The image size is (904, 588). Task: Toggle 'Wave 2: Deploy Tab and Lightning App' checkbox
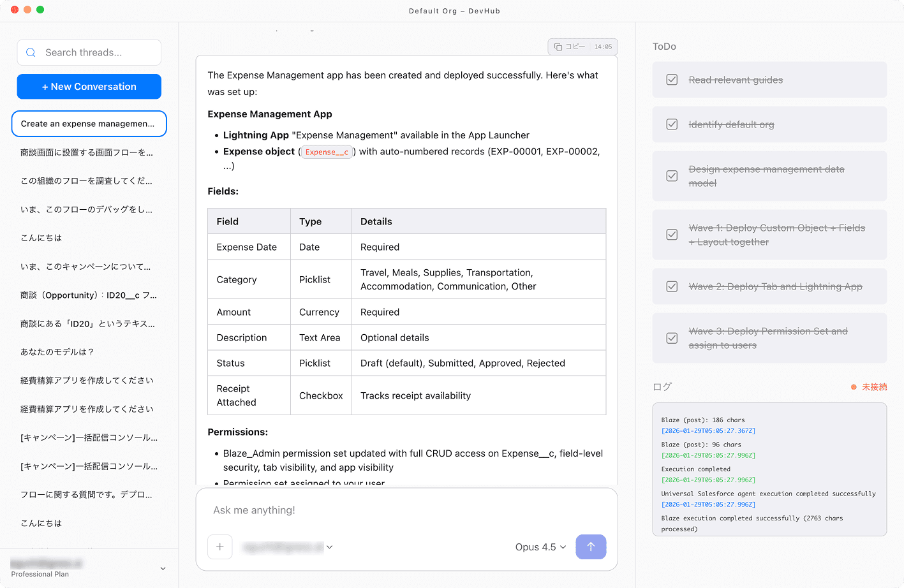672,286
